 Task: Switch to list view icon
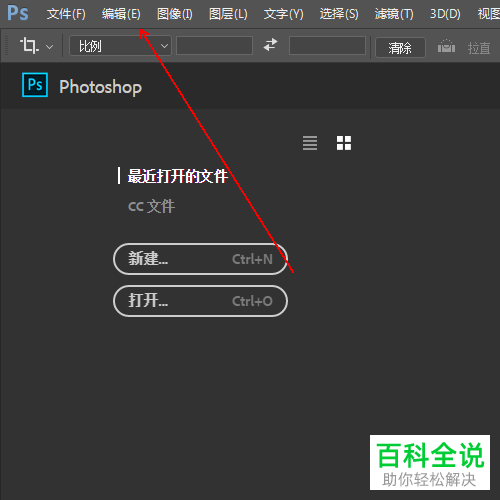(310, 143)
